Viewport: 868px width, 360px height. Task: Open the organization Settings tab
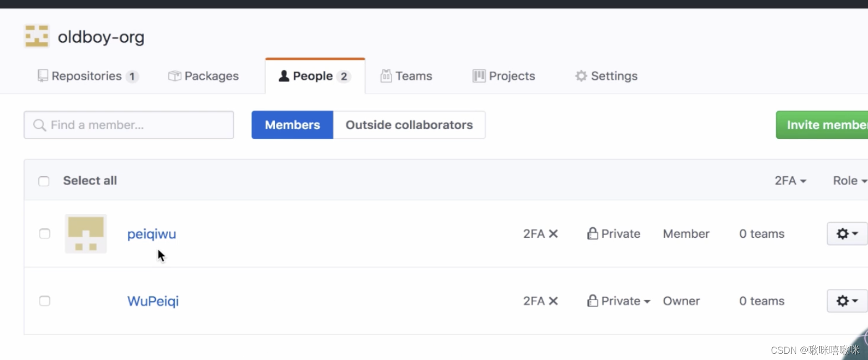pyautogui.click(x=606, y=76)
